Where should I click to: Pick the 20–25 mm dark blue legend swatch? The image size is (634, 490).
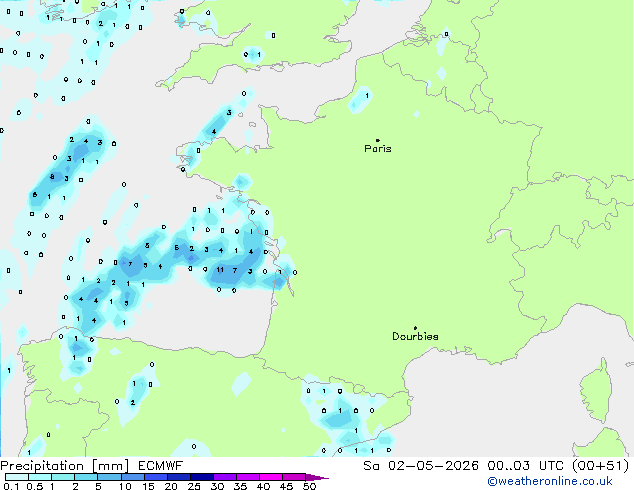tap(179, 477)
